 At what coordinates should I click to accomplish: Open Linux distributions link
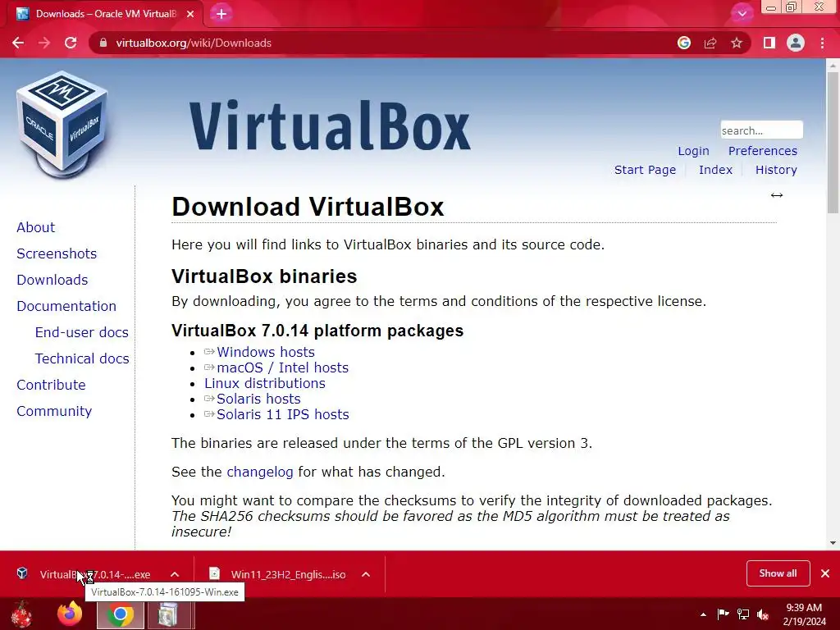click(x=265, y=383)
